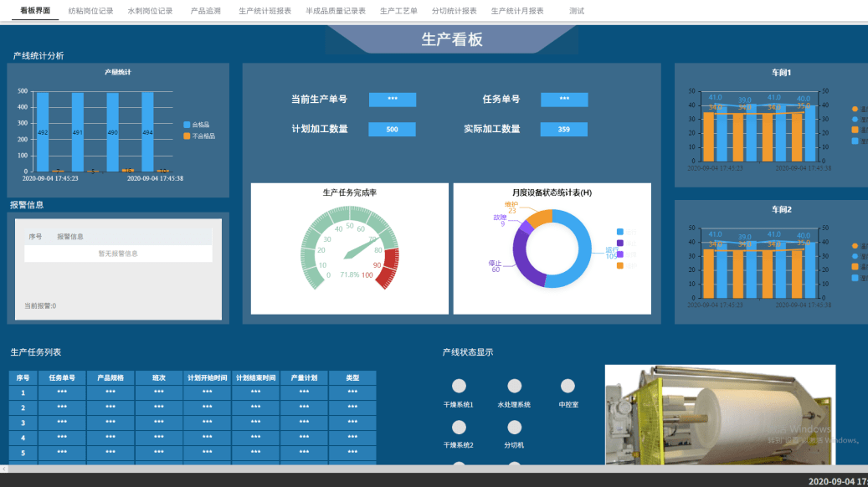Open the 生产工艺单 tab
The width and height of the screenshot is (868, 487).
point(398,11)
